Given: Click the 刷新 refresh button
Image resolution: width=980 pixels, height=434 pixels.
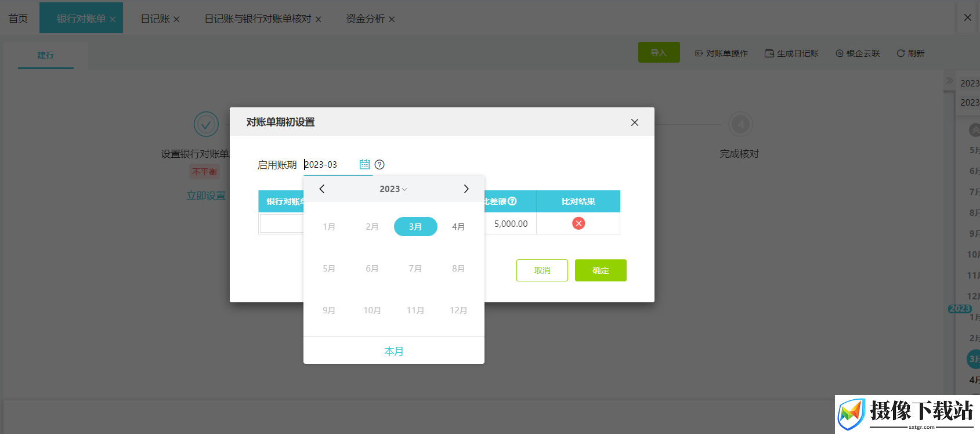Looking at the screenshot, I should click(910, 53).
